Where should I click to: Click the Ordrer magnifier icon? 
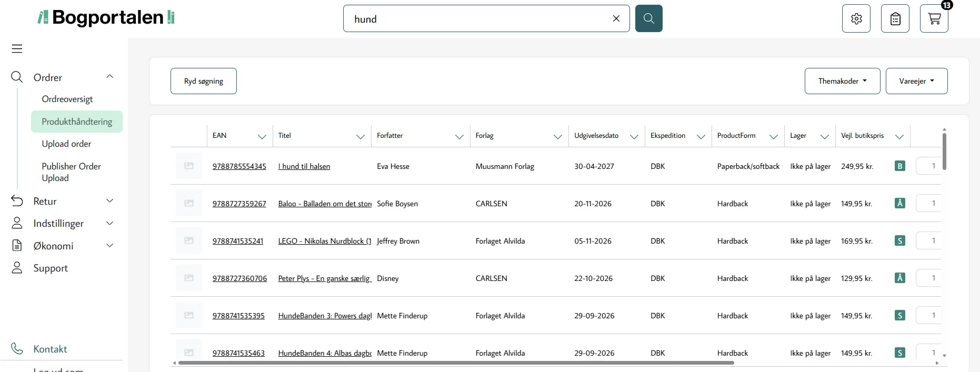coord(17,77)
